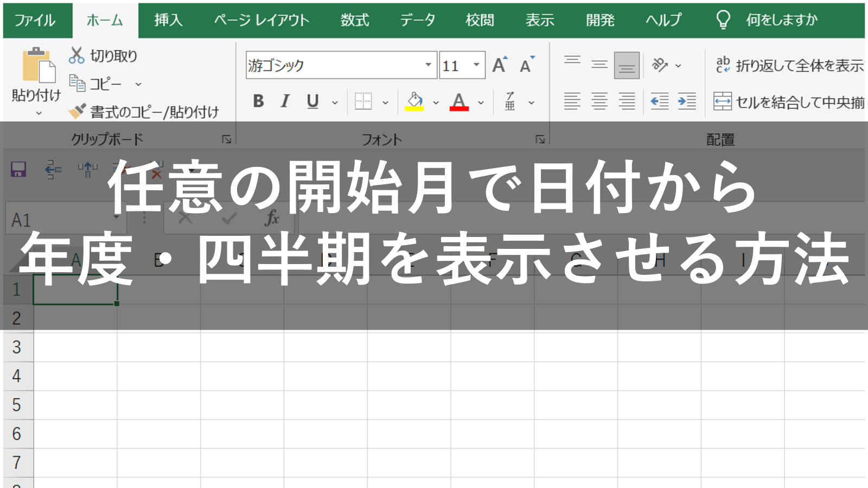Apply the yellow fill color
This screenshot has width=868, height=488.
414,101
